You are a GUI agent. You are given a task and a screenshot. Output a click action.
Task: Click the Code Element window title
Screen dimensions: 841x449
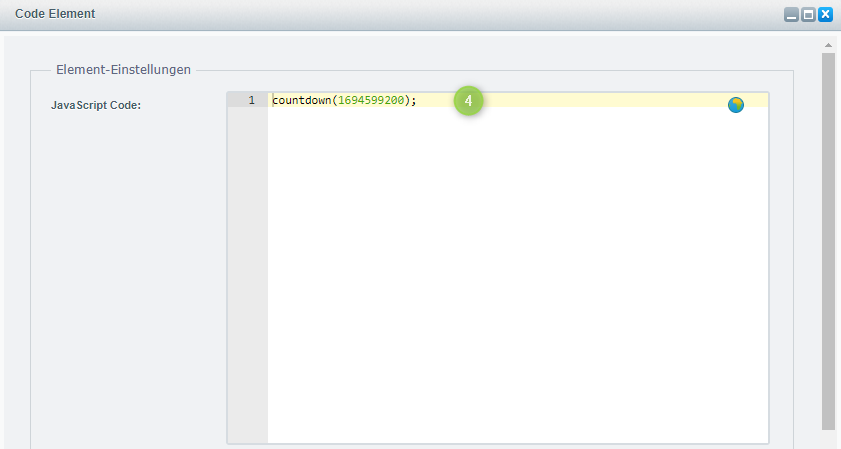coord(55,14)
